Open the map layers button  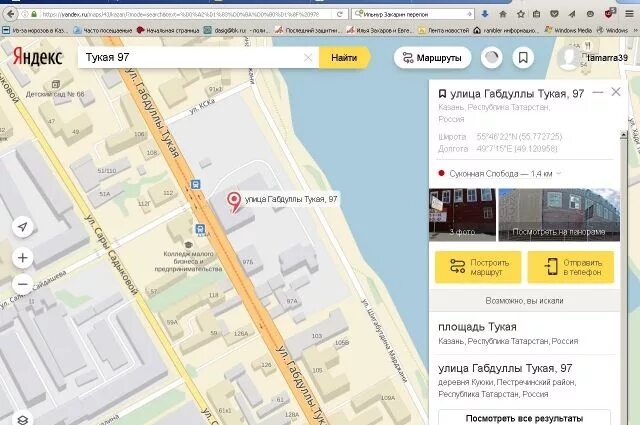pyautogui.click(x=23, y=419)
